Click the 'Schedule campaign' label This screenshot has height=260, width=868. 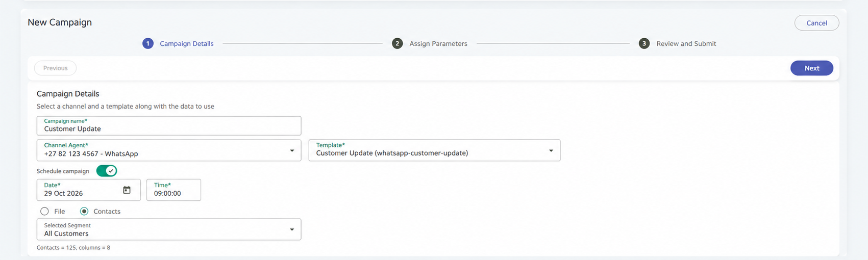(63, 171)
